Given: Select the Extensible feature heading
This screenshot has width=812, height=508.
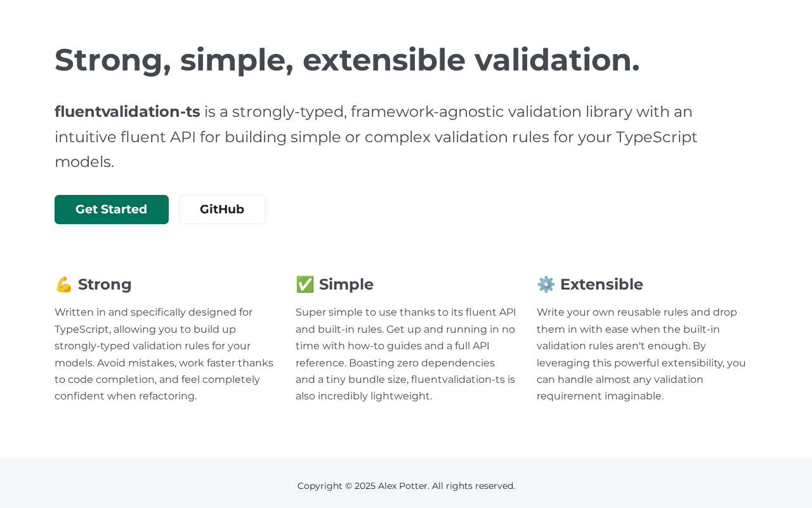Looking at the screenshot, I should click(601, 284).
